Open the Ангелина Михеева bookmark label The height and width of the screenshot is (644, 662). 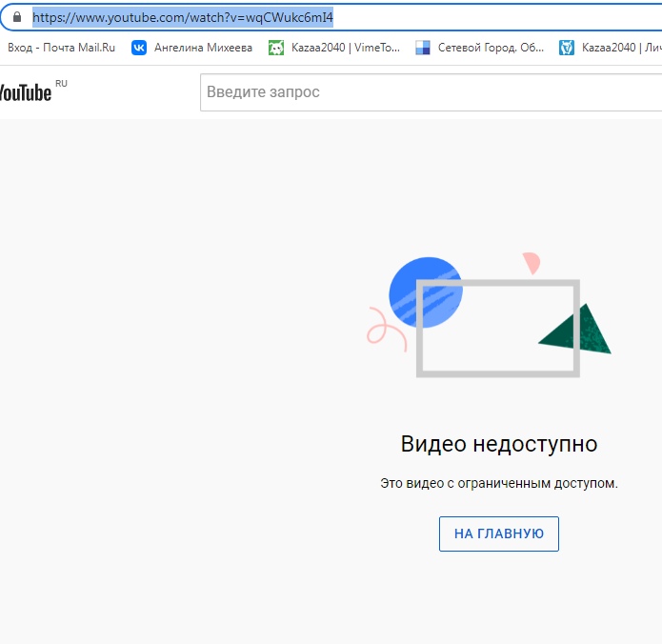pos(203,48)
